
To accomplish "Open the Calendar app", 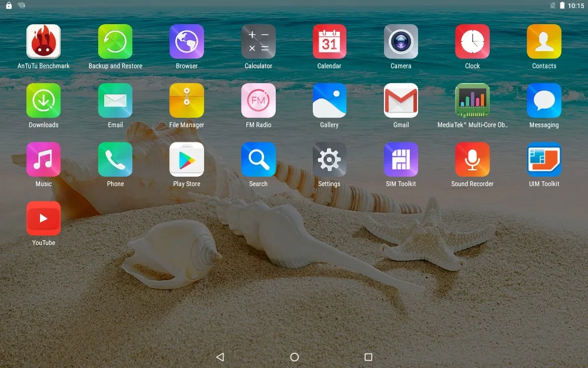I will coord(329,42).
